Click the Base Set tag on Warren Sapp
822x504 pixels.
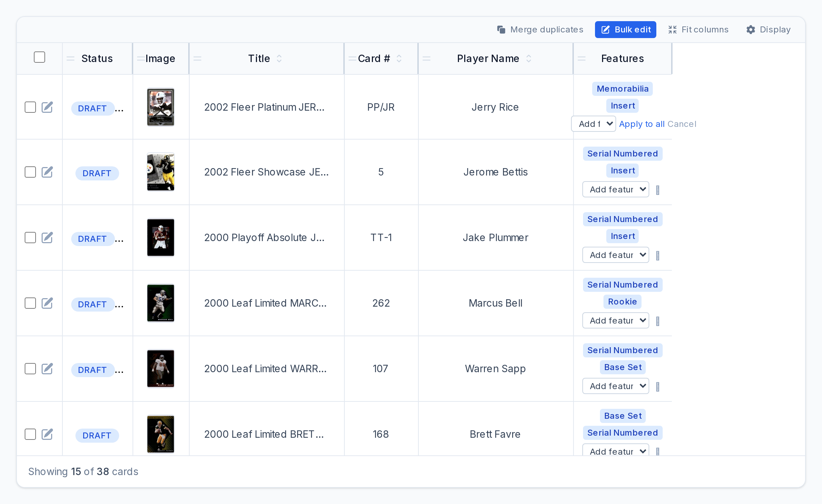[623, 367]
